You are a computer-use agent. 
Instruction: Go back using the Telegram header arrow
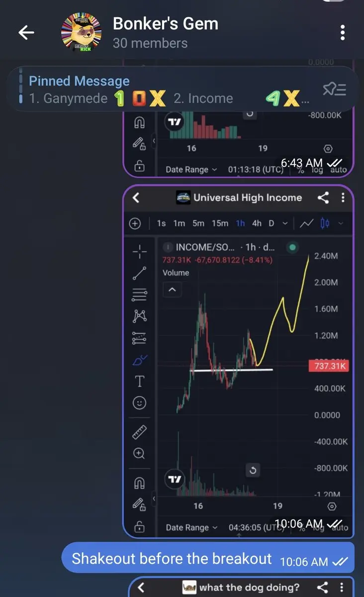coord(26,33)
